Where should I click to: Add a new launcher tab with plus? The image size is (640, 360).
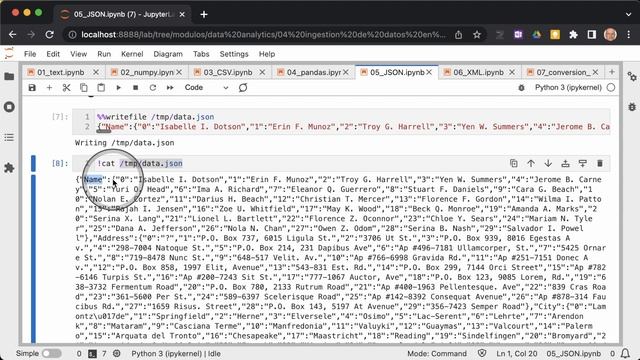611,72
